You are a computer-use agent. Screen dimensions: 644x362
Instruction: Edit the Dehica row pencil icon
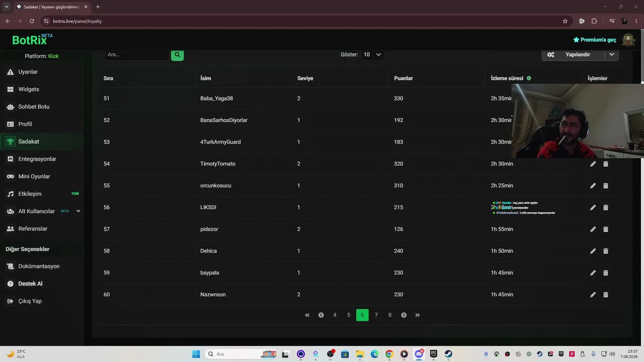pyautogui.click(x=593, y=251)
